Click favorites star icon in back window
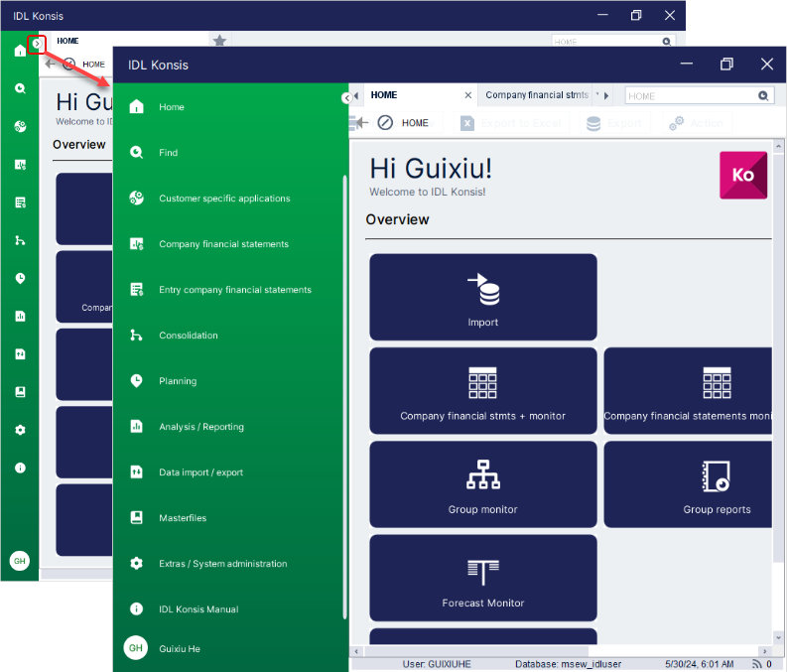Image resolution: width=787 pixels, height=672 pixels. [x=219, y=41]
